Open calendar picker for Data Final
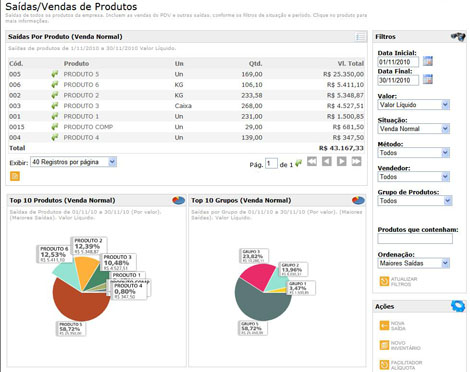 coord(428,79)
